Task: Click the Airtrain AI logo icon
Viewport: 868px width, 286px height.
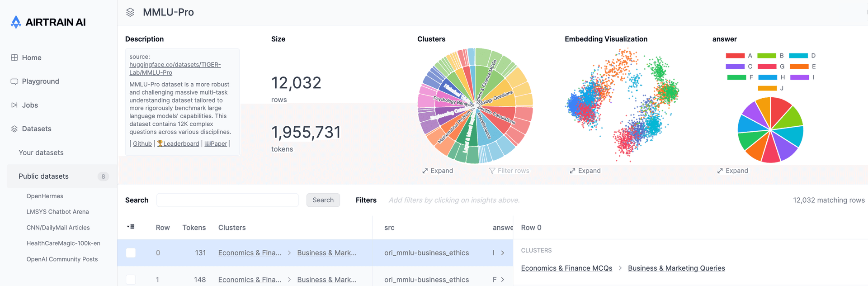Action: 16,22
